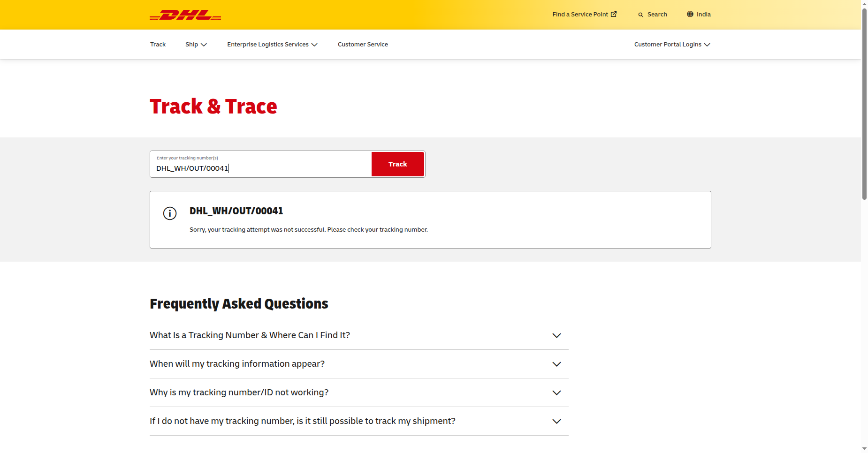Open Customer Service page
This screenshot has width=868, height=453.
363,45
